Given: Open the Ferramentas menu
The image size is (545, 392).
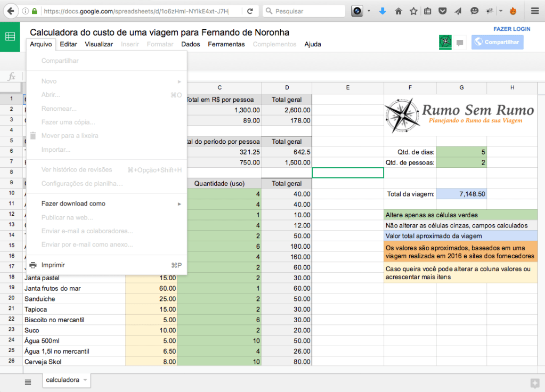Looking at the screenshot, I should click(x=226, y=44).
